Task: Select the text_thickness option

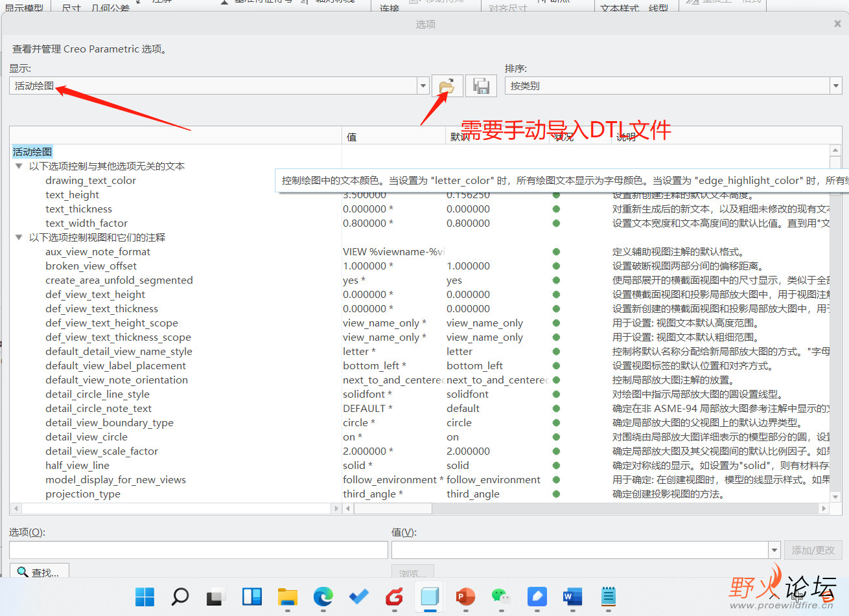Action: pos(78,209)
